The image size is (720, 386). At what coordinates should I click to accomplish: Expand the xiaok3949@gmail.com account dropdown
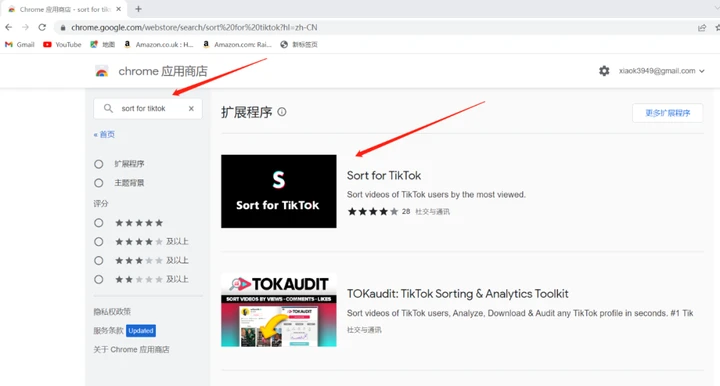coord(661,71)
